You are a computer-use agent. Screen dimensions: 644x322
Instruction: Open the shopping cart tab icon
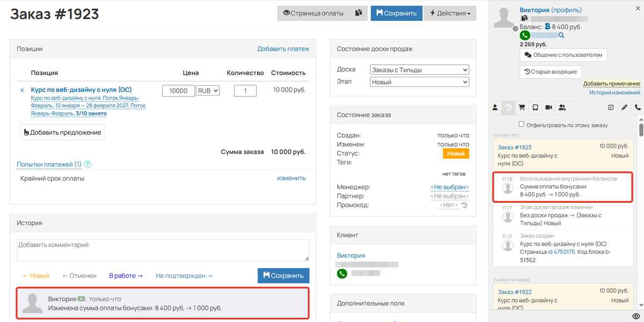click(522, 107)
